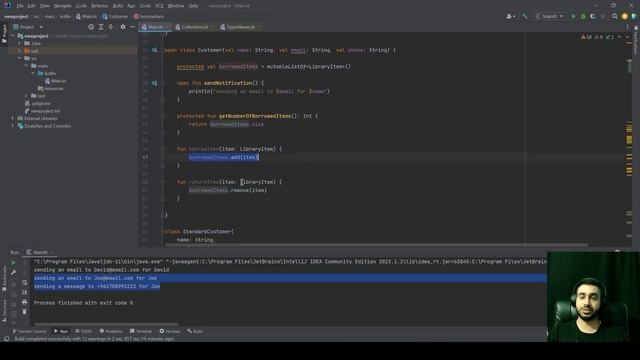Expand the out folder
Viewport: 640px width, 360px height.
coord(19,51)
